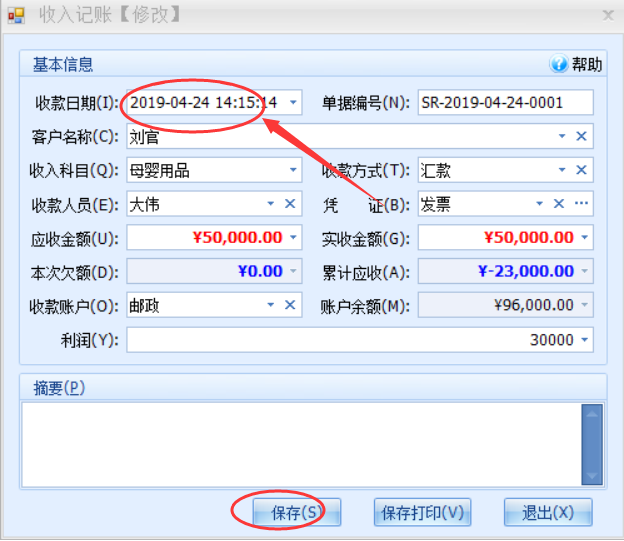Expand the customer name dropdown list
This screenshot has width=624, height=541.
point(562,136)
